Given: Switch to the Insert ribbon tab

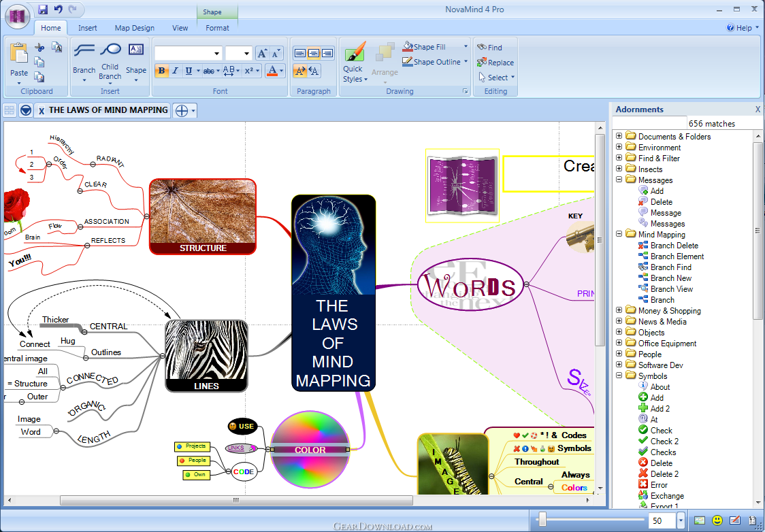Looking at the screenshot, I should point(87,28).
